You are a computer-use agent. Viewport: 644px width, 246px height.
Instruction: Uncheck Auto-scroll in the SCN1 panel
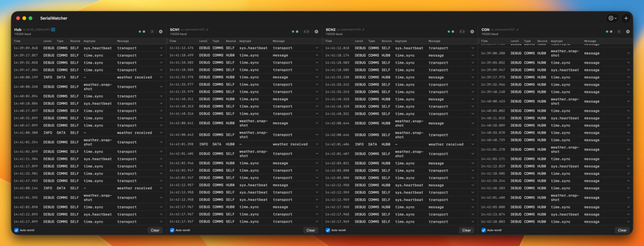172,230
